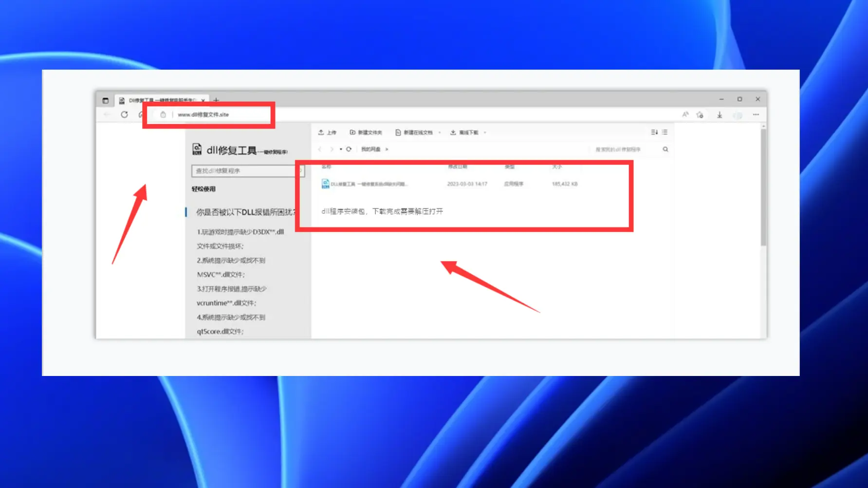Click the 离线下载 offline download button
The height and width of the screenshot is (488, 868).
click(464, 132)
